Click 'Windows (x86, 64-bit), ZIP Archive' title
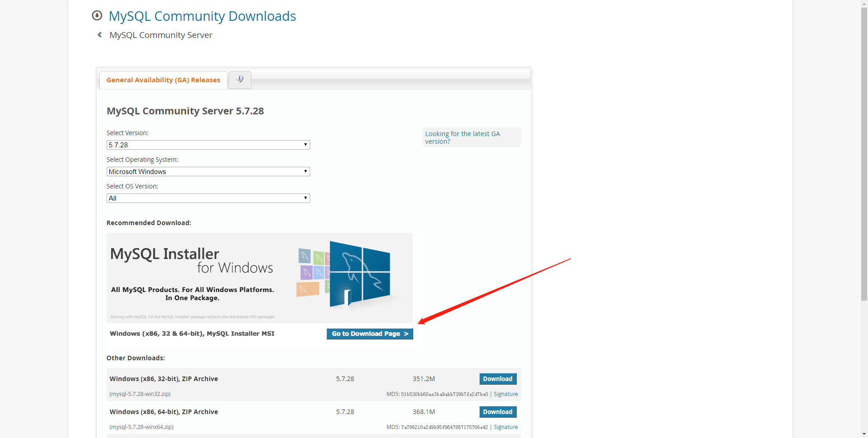The image size is (868, 438). coord(164,412)
